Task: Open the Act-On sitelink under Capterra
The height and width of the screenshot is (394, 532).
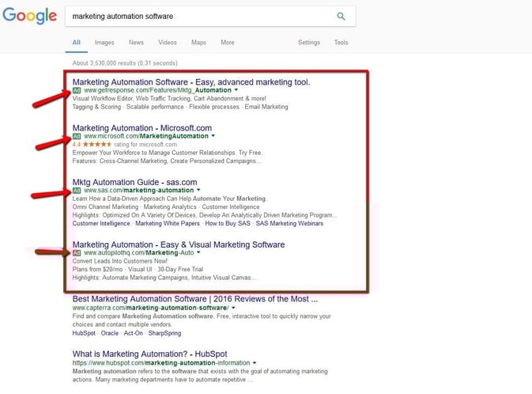Action: click(x=134, y=333)
